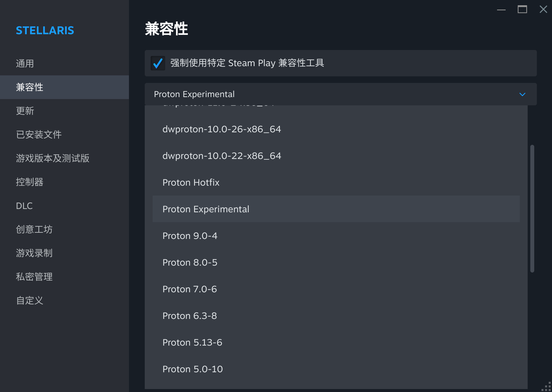The height and width of the screenshot is (392, 552).
Task: Pick Proton 5.0-10
Action: 336,369
